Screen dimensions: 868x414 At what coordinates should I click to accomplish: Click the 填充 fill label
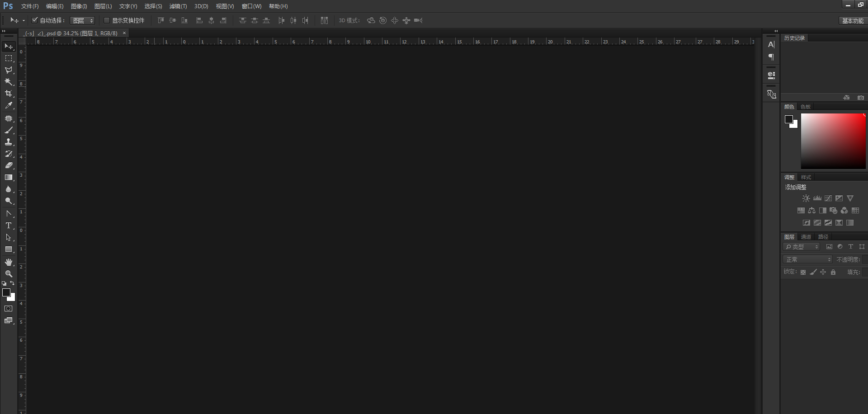[x=854, y=272]
